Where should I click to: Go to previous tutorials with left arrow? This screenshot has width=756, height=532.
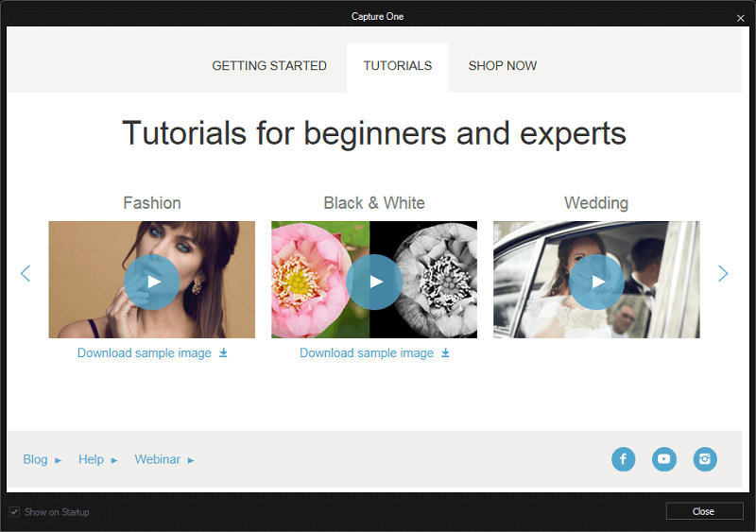tap(26, 273)
